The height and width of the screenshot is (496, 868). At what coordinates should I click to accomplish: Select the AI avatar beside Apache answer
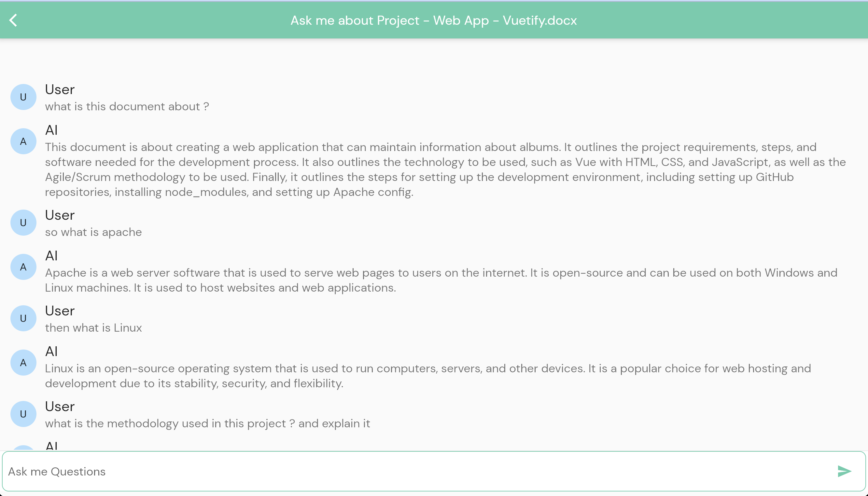coord(23,267)
